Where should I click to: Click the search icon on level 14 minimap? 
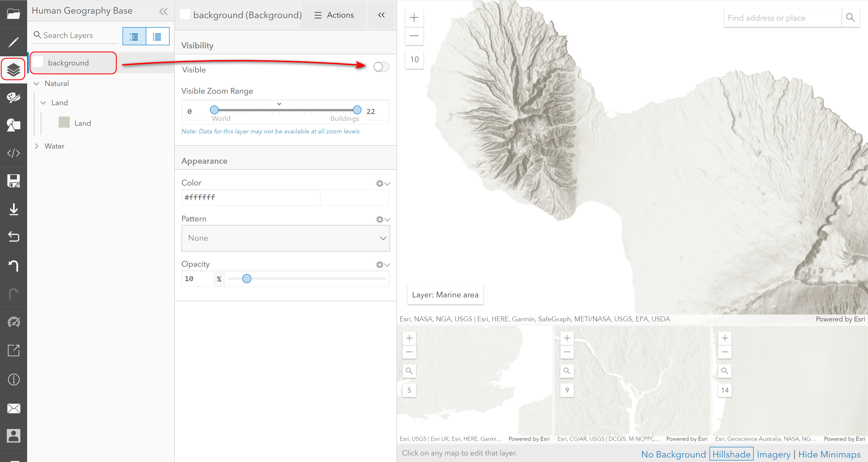[x=725, y=371]
